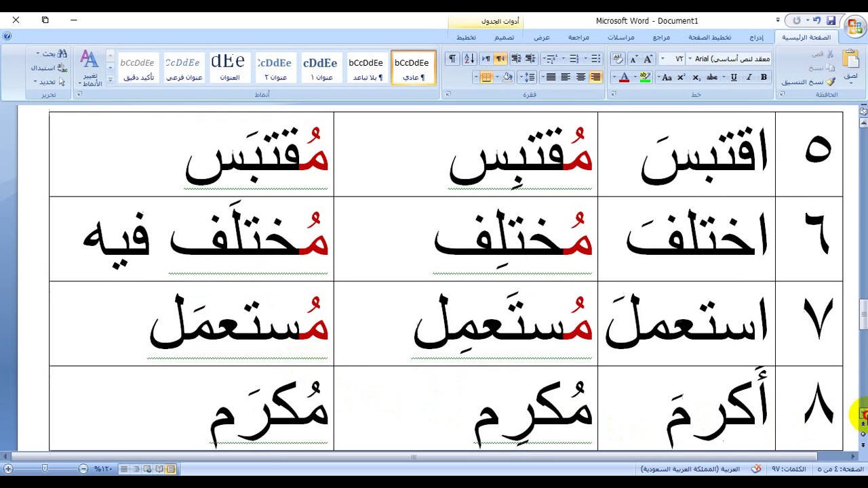
Task: Open the font name Arial combo box
Action: (729, 59)
